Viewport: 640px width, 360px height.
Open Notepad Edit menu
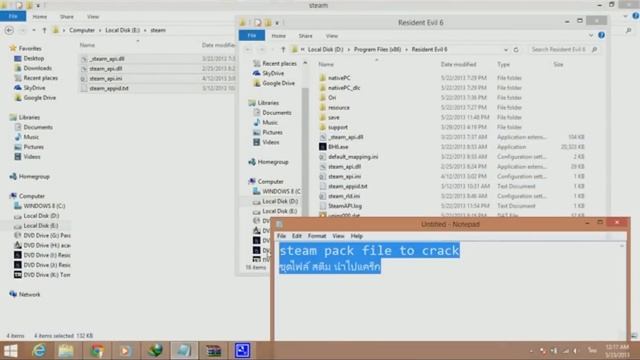[297, 236]
